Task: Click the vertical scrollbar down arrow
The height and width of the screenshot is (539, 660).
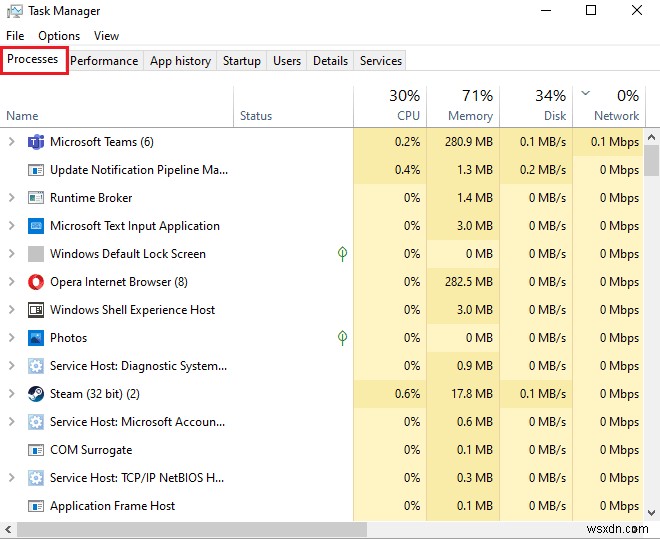Action: coord(651,512)
